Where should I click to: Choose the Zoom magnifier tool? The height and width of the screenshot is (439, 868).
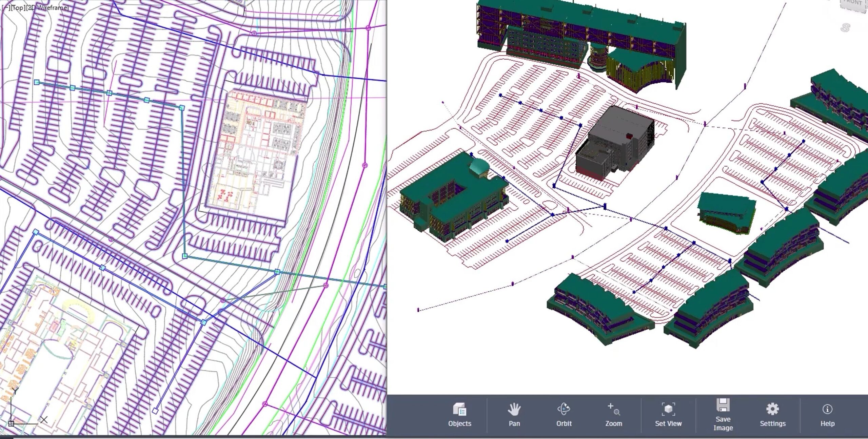(x=614, y=415)
